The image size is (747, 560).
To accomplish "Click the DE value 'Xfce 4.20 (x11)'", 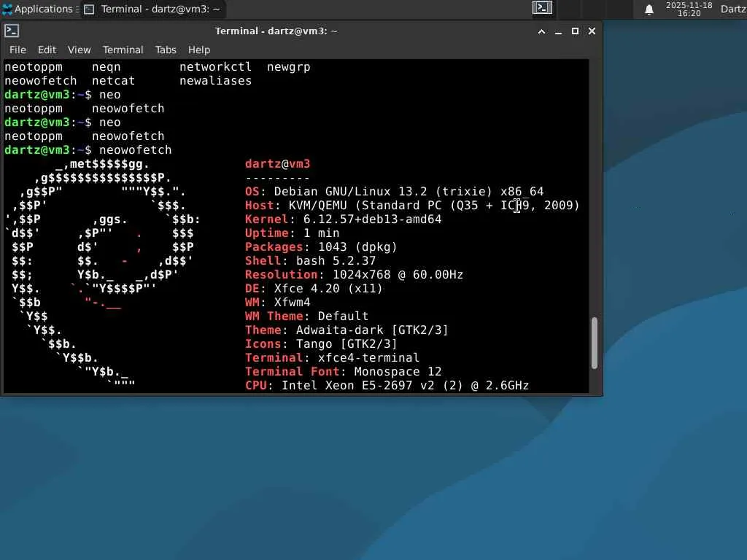I will tap(328, 288).
